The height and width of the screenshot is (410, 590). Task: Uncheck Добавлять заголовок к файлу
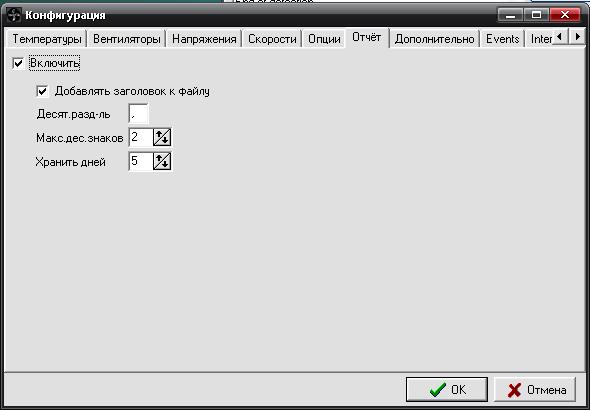click(x=42, y=91)
